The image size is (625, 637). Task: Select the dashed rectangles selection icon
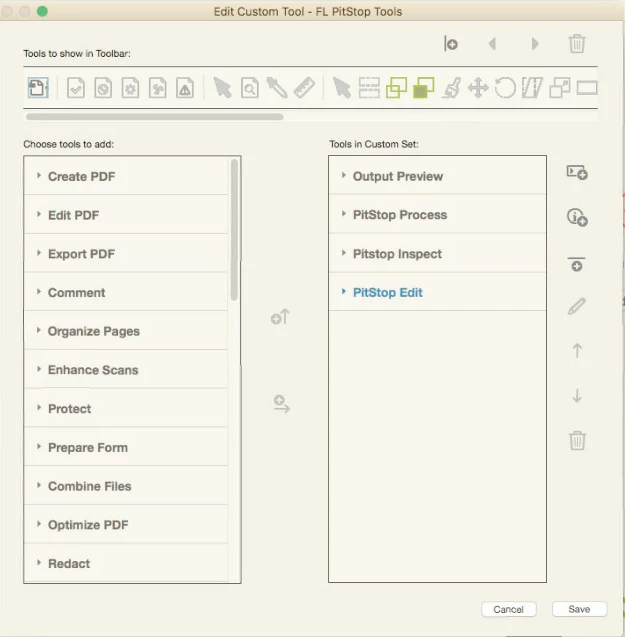point(369,88)
